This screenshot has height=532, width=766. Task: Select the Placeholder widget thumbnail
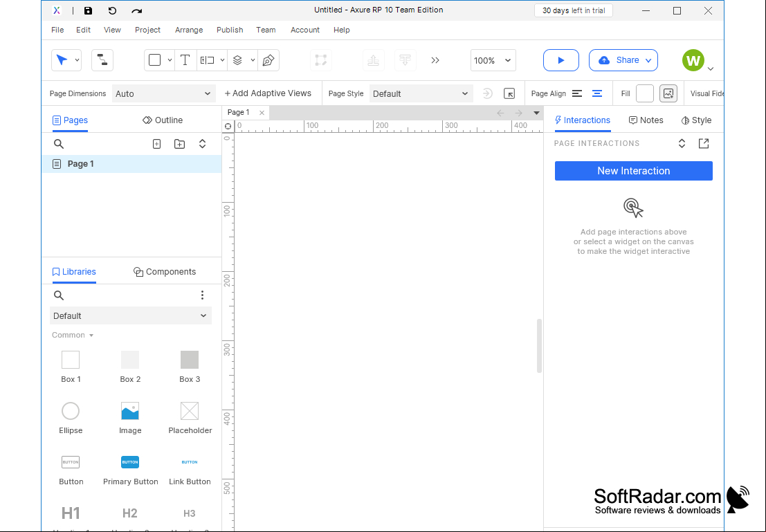[x=190, y=411]
